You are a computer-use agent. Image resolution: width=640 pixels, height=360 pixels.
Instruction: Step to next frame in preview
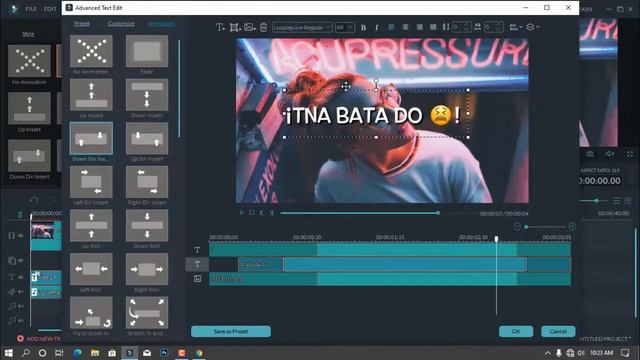tap(271, 213)
